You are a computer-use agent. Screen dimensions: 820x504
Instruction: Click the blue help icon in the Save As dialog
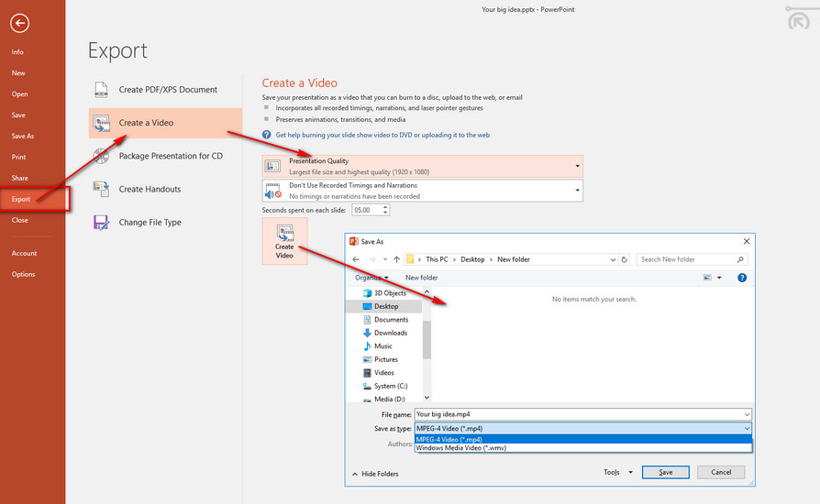pos(742,277)
